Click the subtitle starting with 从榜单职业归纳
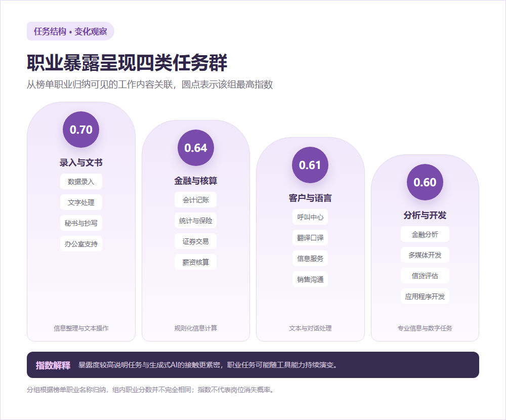The height and width of the screenshot is (420, 506). (150, 85)
